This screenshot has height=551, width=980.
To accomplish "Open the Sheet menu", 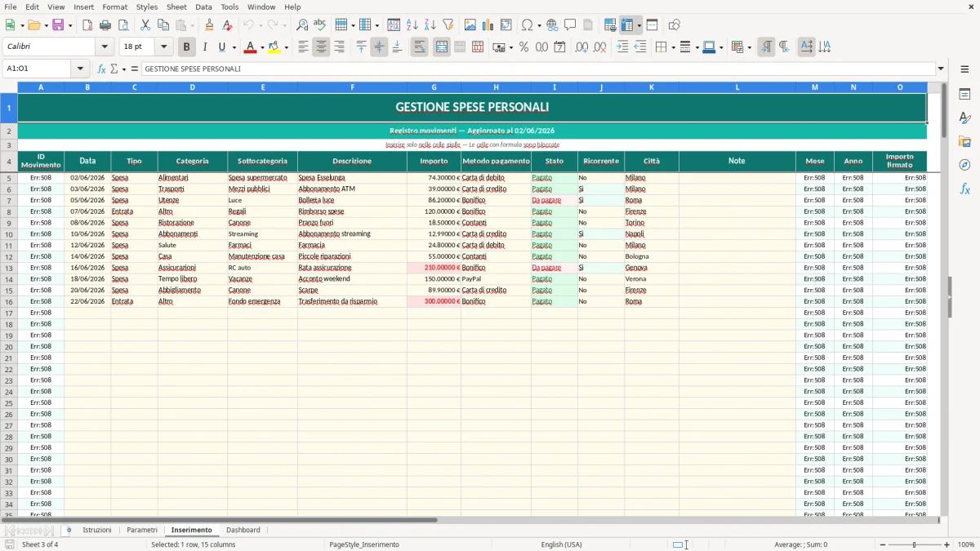I will point(176,7).
